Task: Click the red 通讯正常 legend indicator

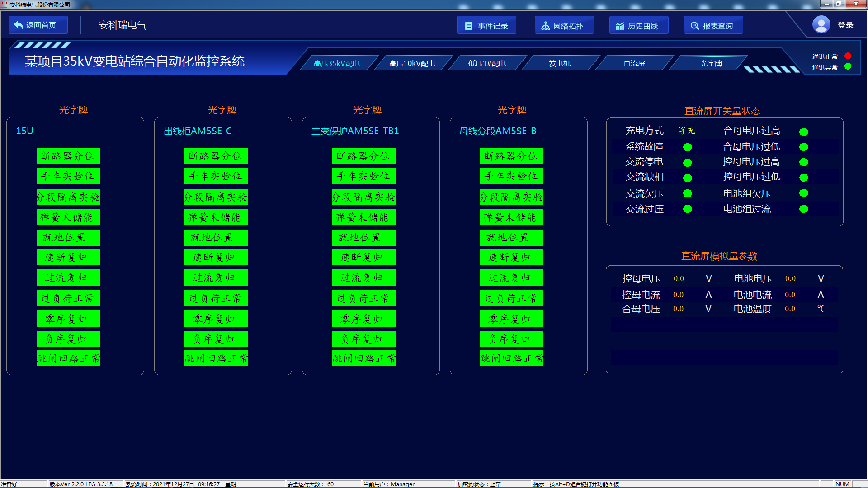Action: pyautogui.click(x=848, y=56)
